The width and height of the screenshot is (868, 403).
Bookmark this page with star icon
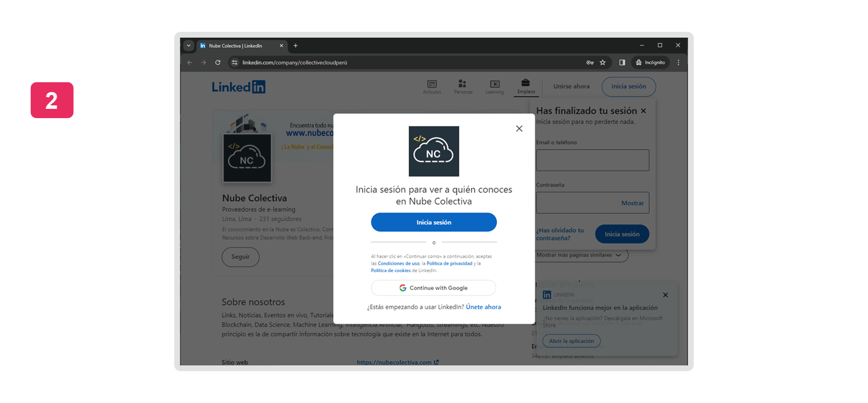click(602, 63)
